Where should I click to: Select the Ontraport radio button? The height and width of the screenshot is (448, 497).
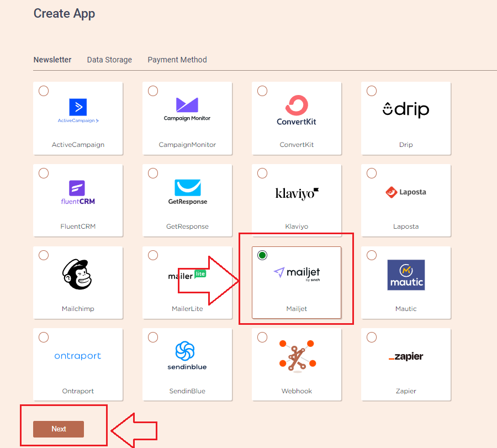[44, 338]
